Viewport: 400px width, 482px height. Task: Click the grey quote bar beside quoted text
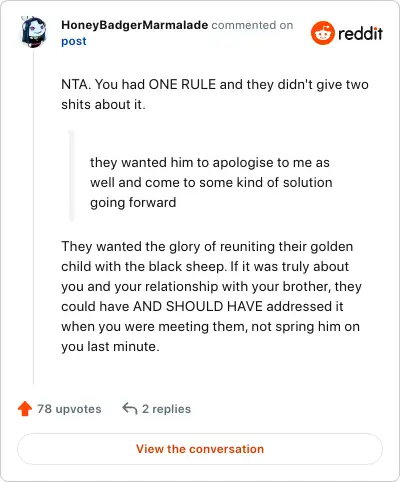coord(71,176)
